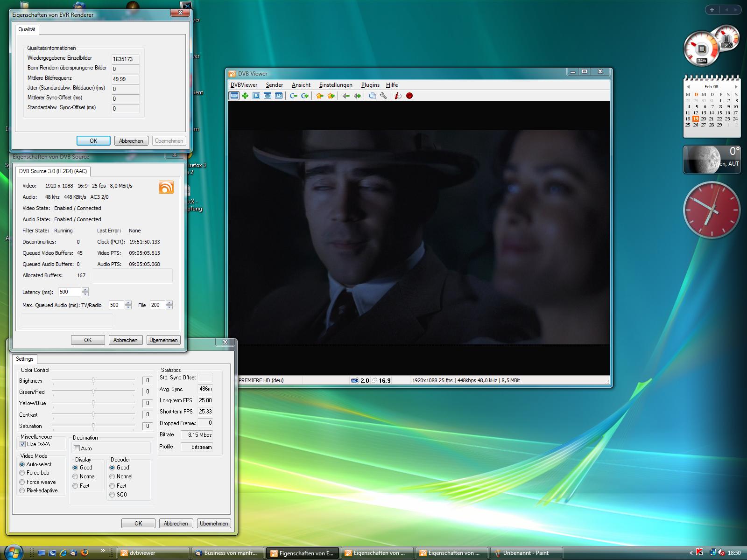The image size is (747, 560).
Task: Expand hidden quick launch items chevron
Action: [x=103, y=551]
